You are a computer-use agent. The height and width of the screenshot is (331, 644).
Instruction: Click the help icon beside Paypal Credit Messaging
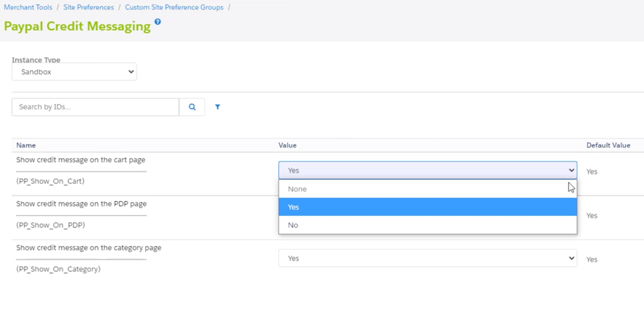[158, 22]
